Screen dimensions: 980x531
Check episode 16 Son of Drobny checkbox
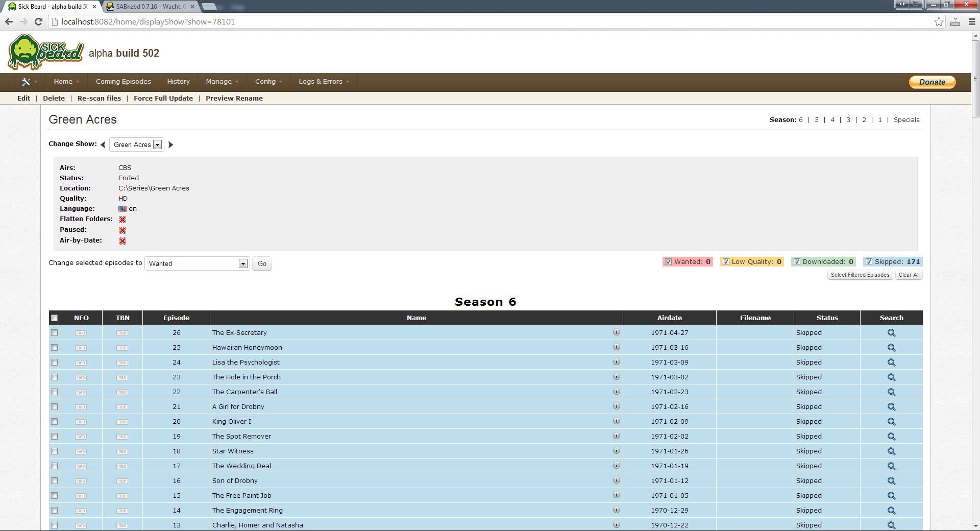pos(55,481)
